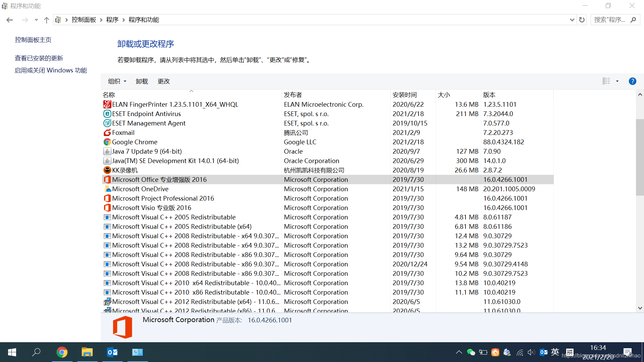Select Visual C++ 2010 x64 Redistributable row

(x=328, y=283)
